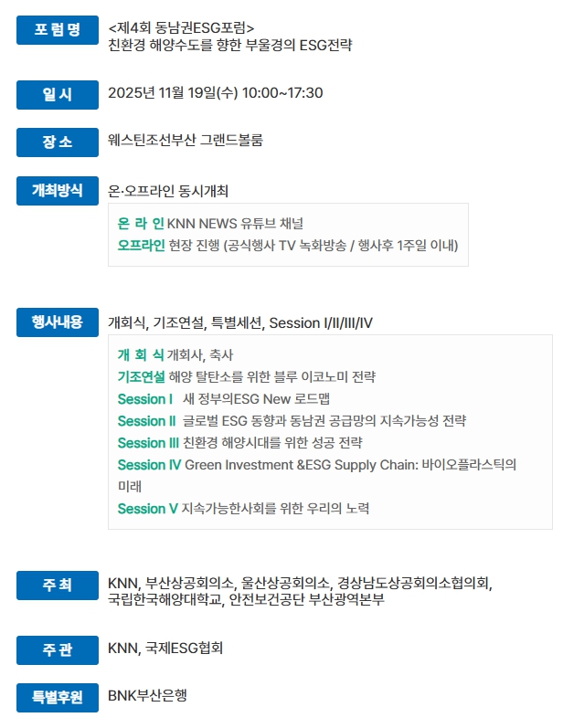Click the blue 주관 label
Image resolution: width=563 pixels, height=728 pixels.
(57, 649)
